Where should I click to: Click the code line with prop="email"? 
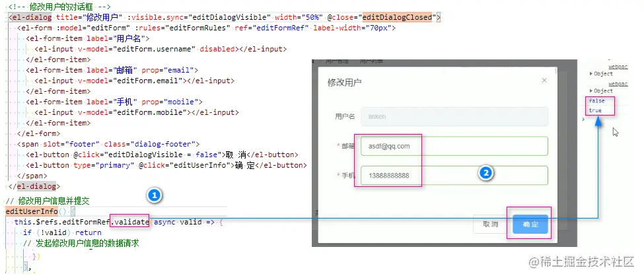(x=112, y=70)
